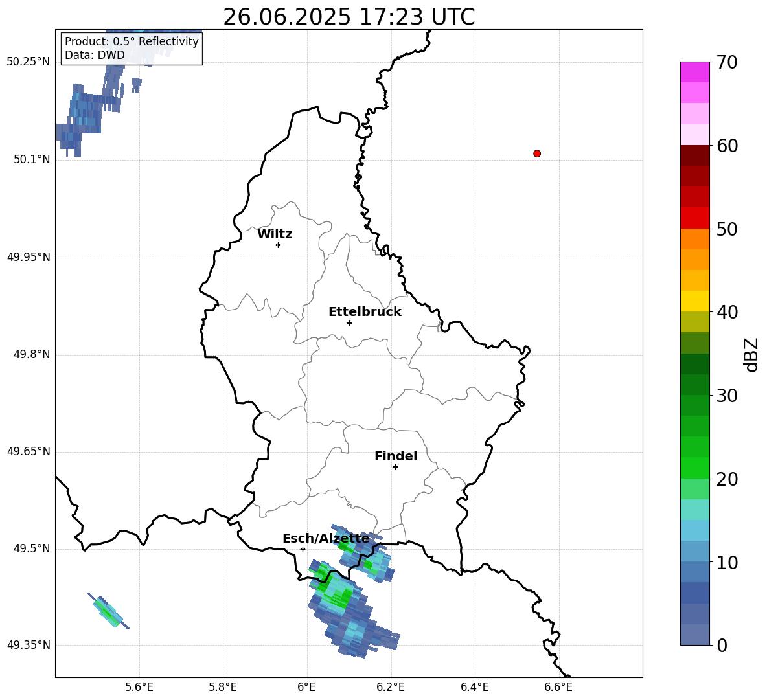Click the 50 value on colorbar
The width and height of the screenshot is (767, 700).
[727, 229]
